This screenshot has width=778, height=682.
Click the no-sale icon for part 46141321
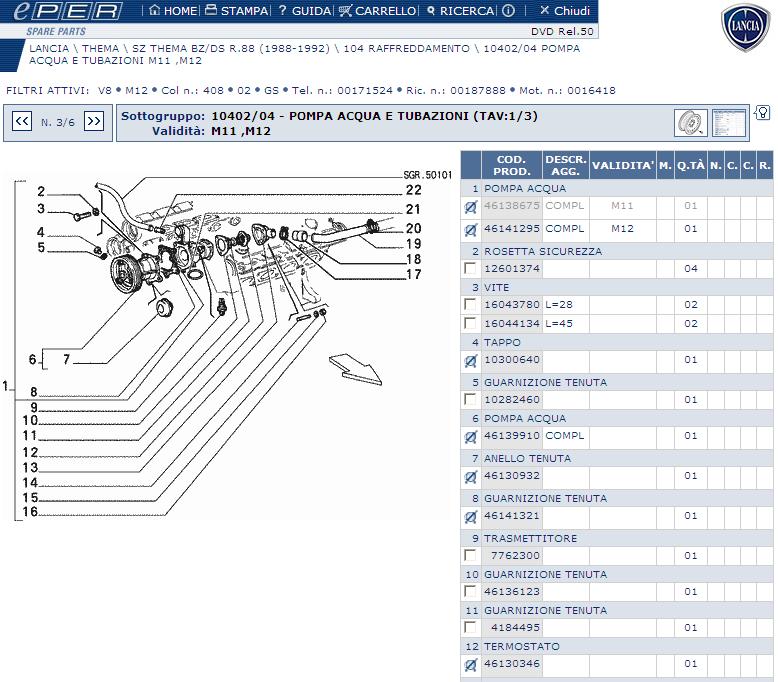[x=470, y=517]
